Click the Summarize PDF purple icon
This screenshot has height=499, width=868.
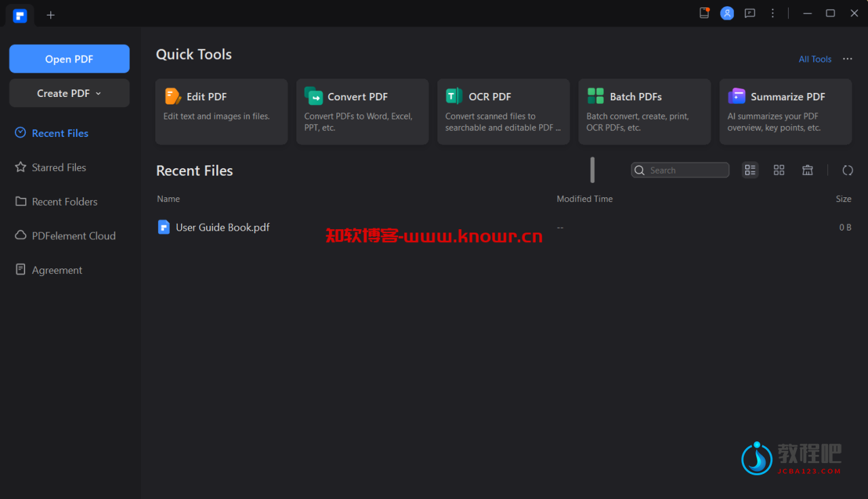736,96
